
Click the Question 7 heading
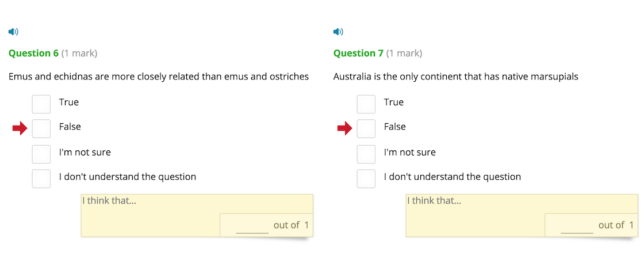(359, 53)
